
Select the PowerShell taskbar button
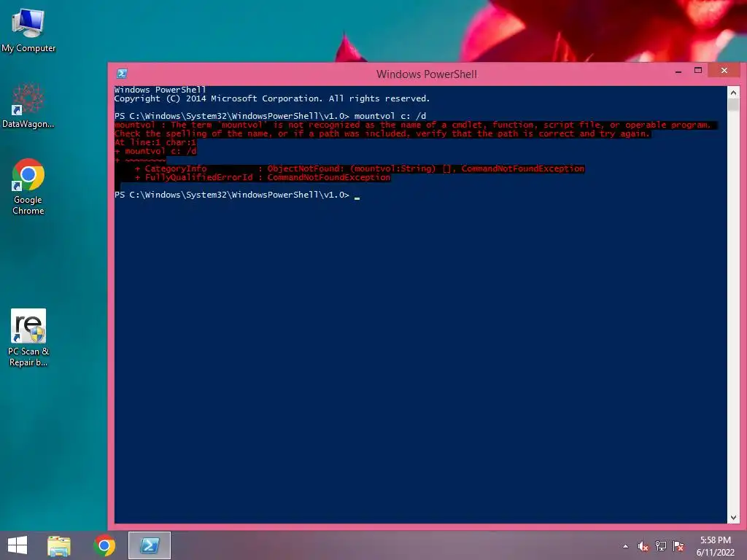pos(149,545)
